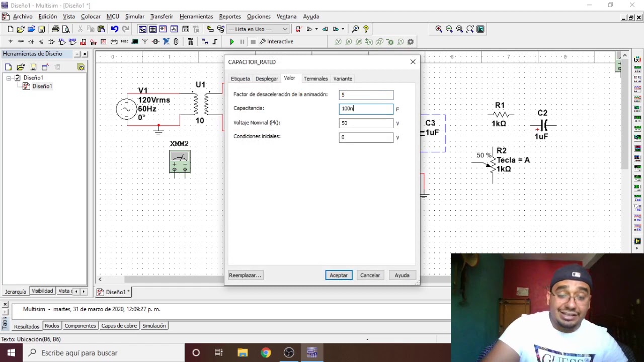Toggle the Spreadsheet view icon

click(x=153, y=29)
